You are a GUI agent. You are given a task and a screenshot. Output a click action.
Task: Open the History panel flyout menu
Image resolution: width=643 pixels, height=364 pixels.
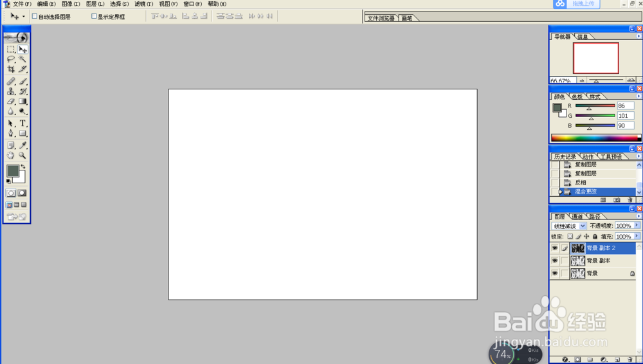pos(638,156)
